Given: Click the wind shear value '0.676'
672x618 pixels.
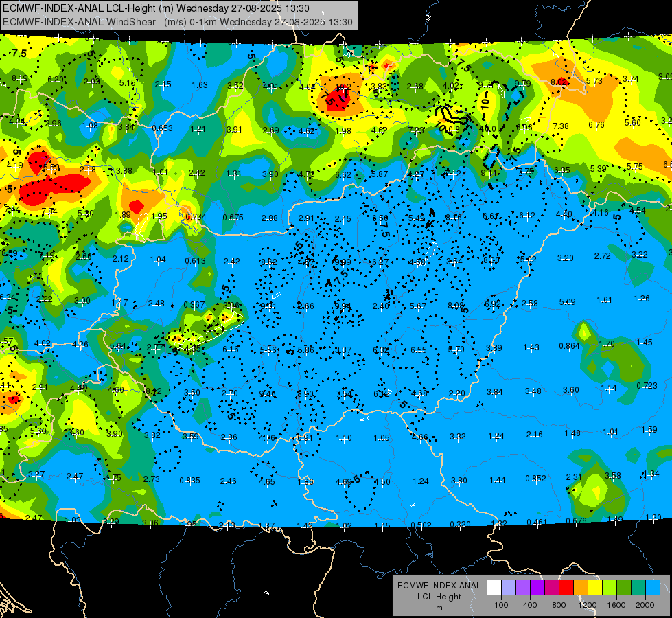Looking at the screenshot, I should (x=576, y=521).
